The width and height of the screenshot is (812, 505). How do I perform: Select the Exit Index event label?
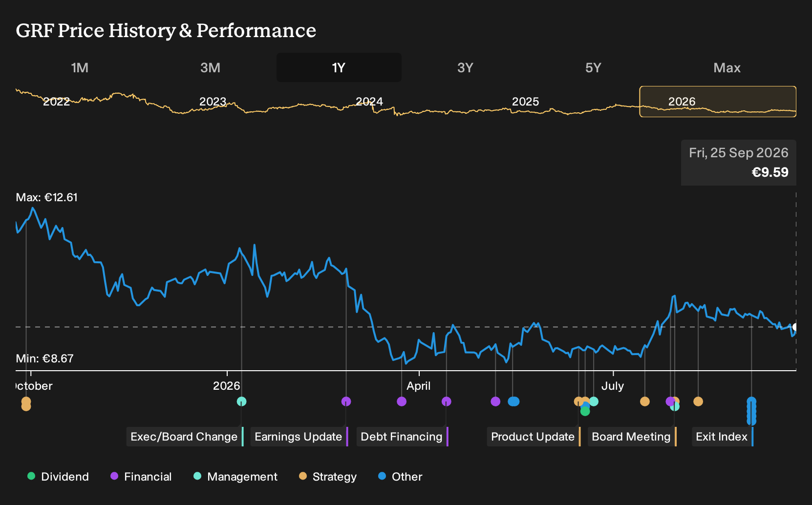722,437
